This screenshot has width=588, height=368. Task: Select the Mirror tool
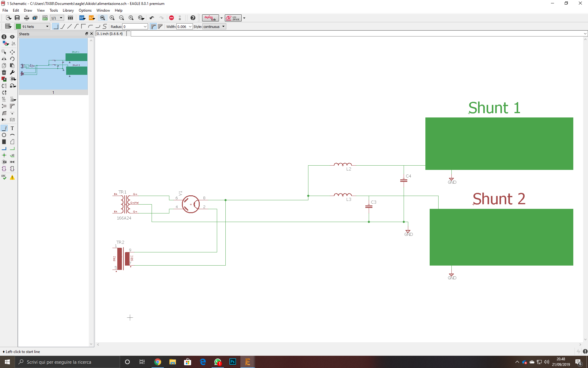pos(4,59)
